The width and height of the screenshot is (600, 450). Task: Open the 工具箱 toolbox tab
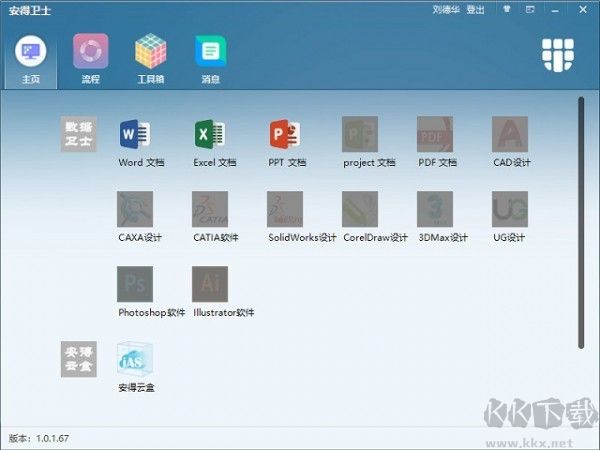point(150,56)
